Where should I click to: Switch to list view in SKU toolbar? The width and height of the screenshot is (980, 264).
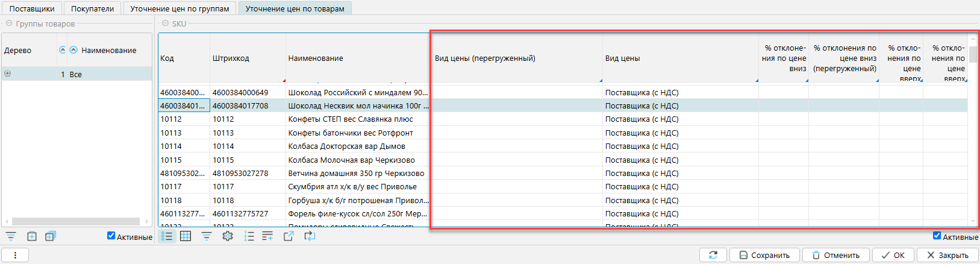coord(167,236)
